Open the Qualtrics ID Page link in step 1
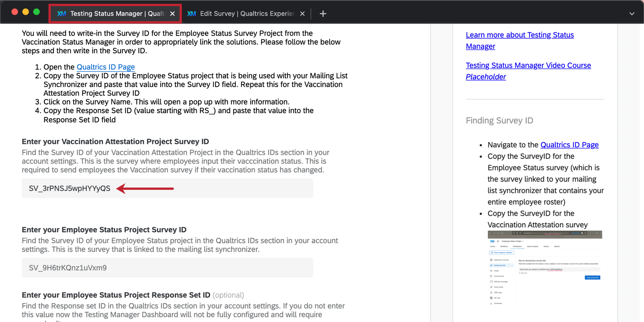The height and width of the screenshot is (322, 644). pyautogui.click(x=106, y=67)
